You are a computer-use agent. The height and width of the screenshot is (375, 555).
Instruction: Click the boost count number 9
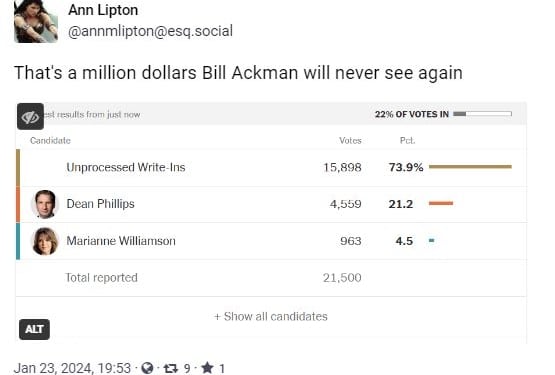(x=187, y=369)
